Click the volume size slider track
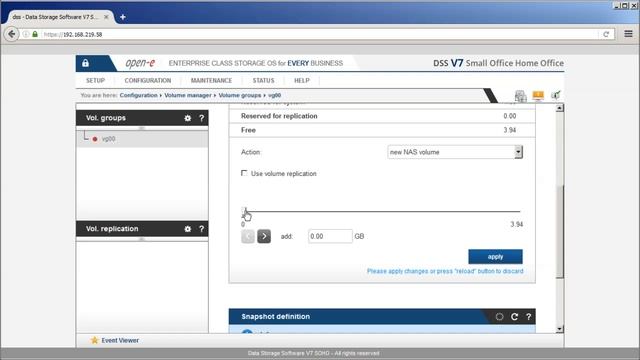Screen dimensions: 640x360 (x=382, y=211)
